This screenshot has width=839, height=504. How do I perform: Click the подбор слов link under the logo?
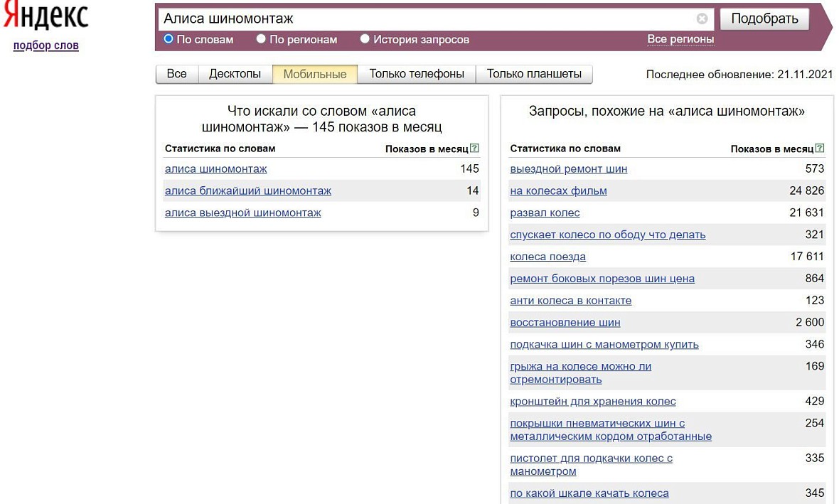46,45
